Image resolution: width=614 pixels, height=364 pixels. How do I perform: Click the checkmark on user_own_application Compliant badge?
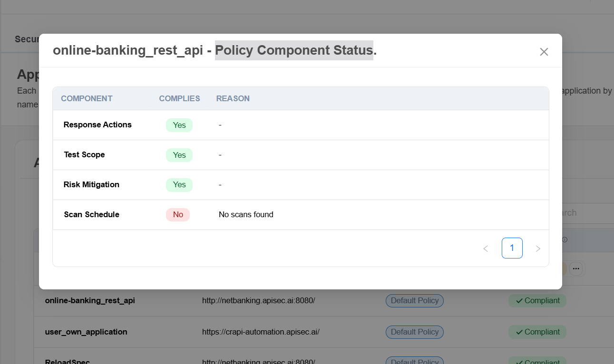[x=519, y=332]
